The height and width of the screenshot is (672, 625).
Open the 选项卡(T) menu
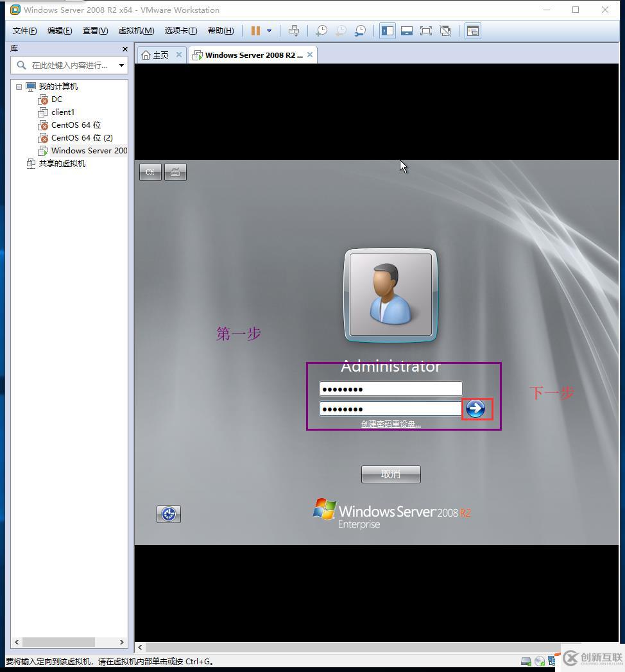pos(181,31)
